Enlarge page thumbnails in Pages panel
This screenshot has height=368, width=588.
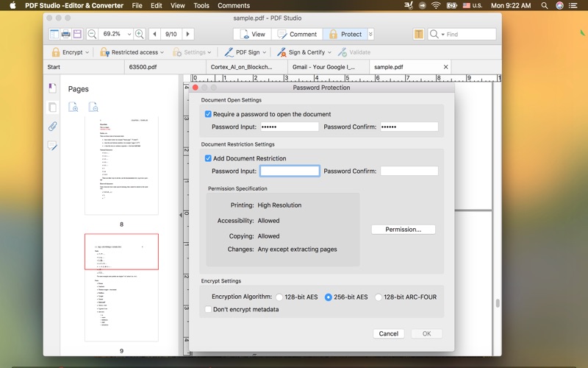(x=73, y=107)
